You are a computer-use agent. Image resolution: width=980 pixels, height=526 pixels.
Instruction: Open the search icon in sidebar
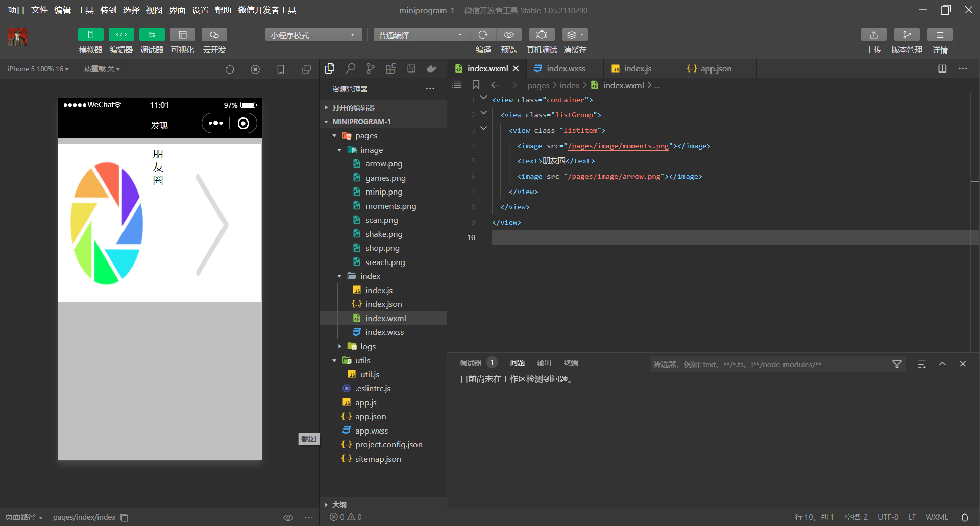pyautogui.click(x=350, y=68)
